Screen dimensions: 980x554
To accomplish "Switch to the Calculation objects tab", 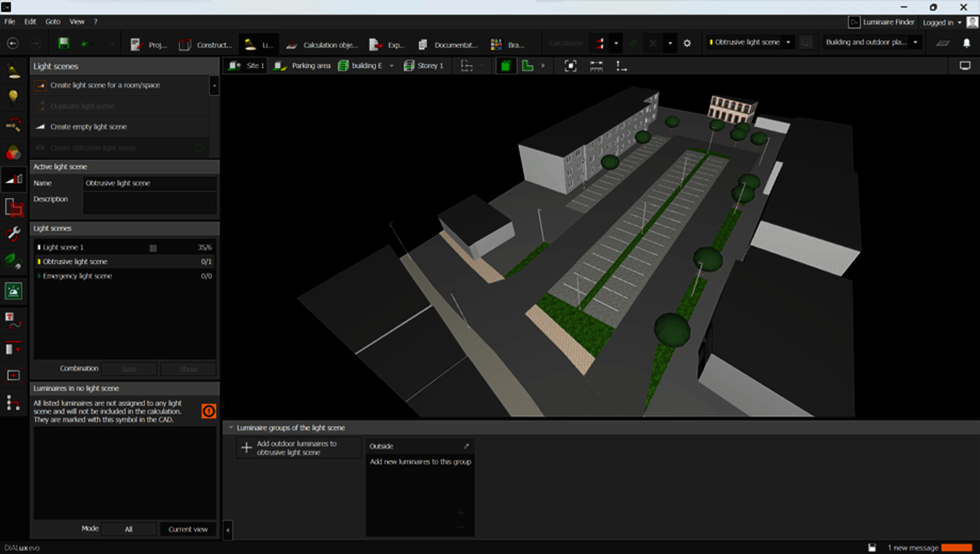I will [x=322, y=44].
